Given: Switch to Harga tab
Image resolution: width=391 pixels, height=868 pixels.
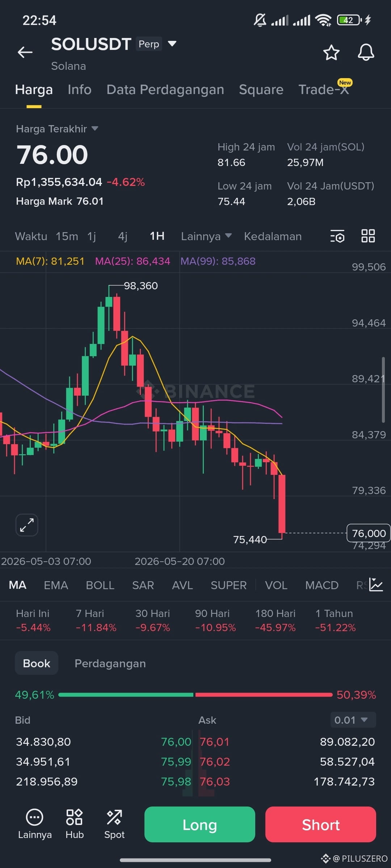Looking at the screenshot, I should [x=34, y=90].
